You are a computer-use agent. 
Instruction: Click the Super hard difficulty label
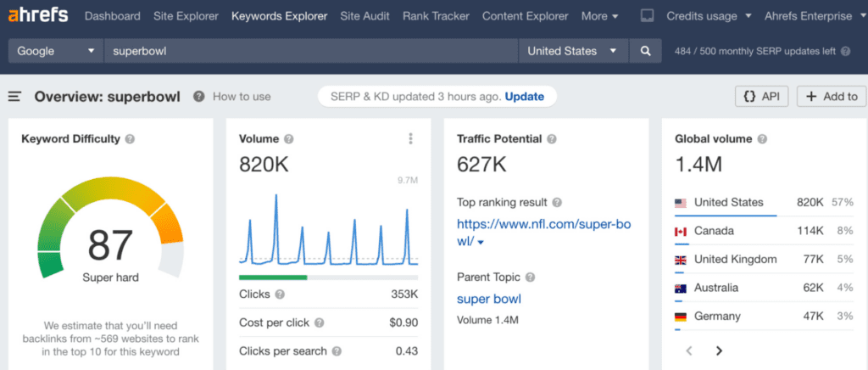pos(110,277)
